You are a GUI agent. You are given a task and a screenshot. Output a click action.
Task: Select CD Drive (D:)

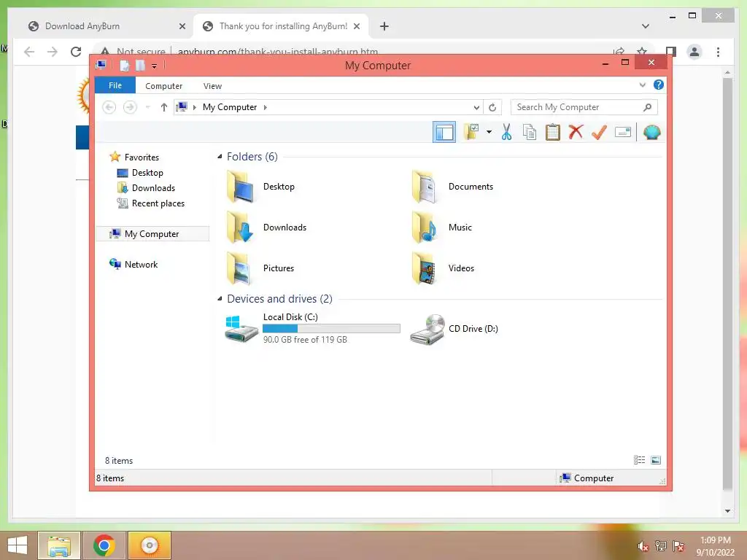coord(454,329)
